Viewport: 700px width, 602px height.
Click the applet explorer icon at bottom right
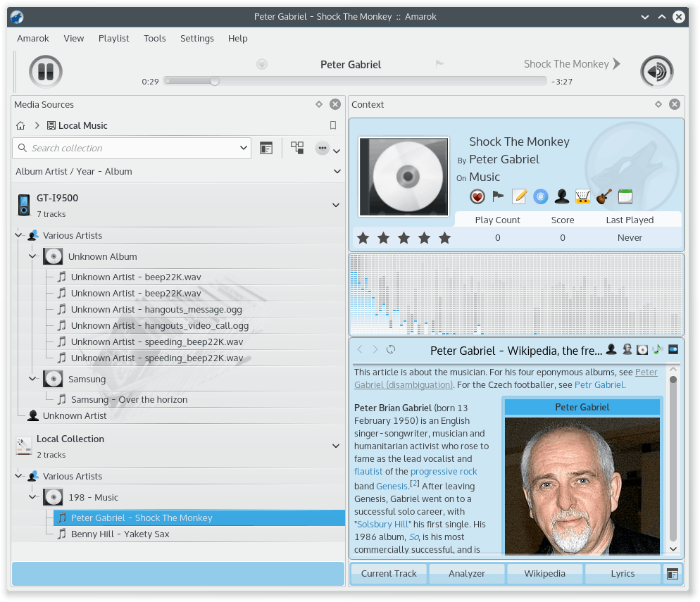point(673,574)
